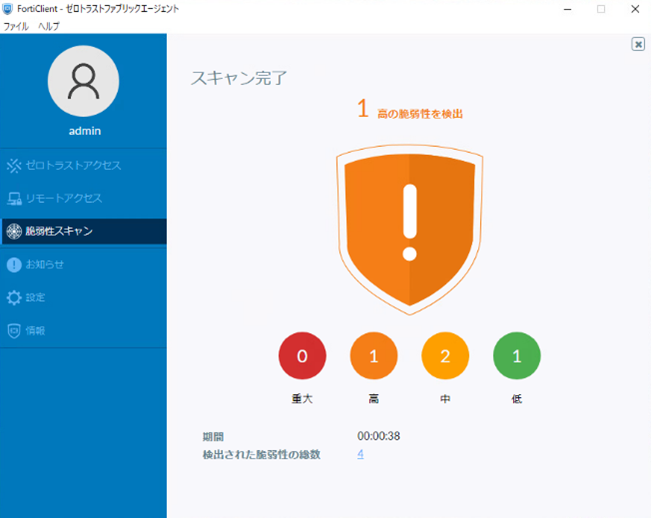Image resolution: width=651 pixels, height=518 pixels.
Task: Click the red 重大 count circle
Action: [x=302, y=356]
